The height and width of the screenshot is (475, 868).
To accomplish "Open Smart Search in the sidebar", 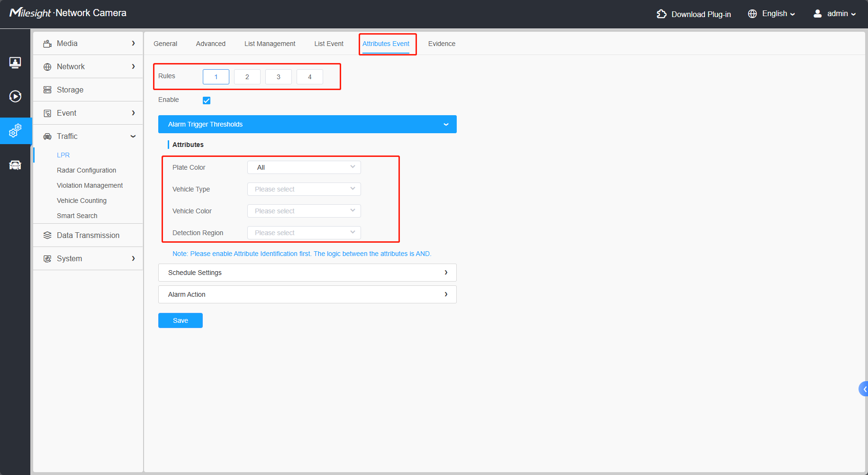I will [x=77, y=216].
